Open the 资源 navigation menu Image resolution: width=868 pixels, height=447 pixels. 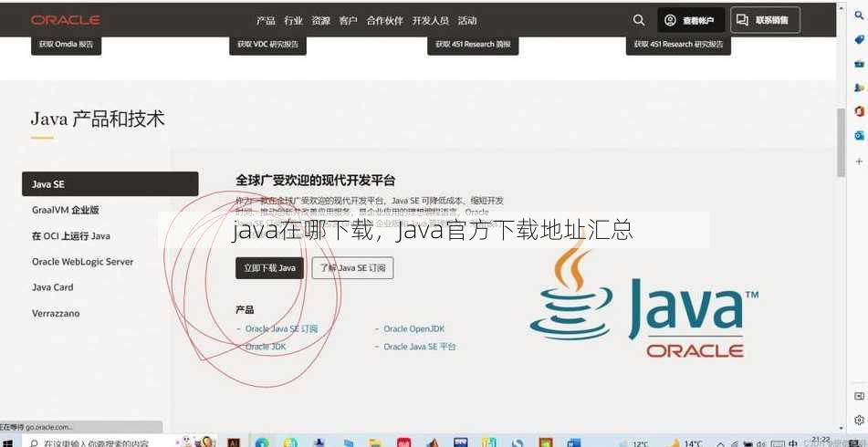point(320,20)
